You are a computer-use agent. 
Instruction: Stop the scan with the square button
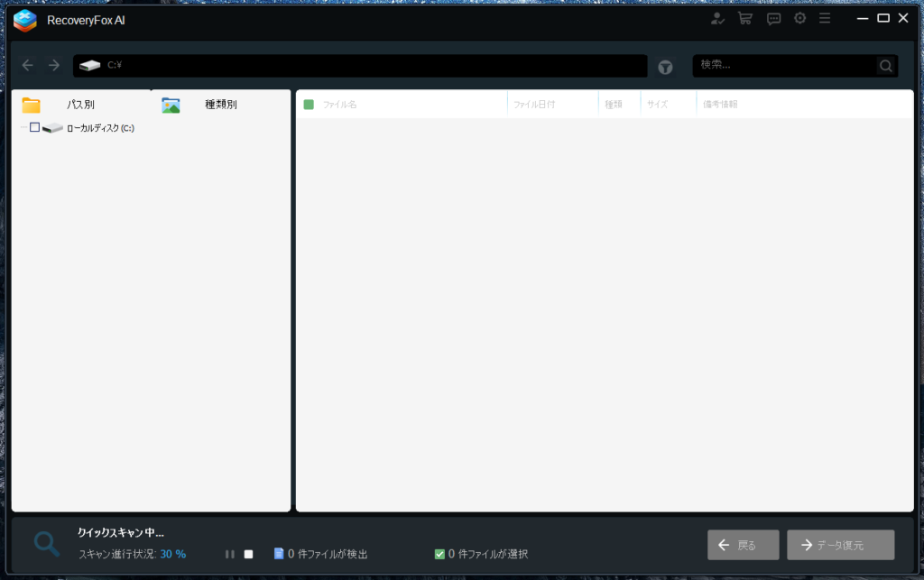tap(249, 554)
